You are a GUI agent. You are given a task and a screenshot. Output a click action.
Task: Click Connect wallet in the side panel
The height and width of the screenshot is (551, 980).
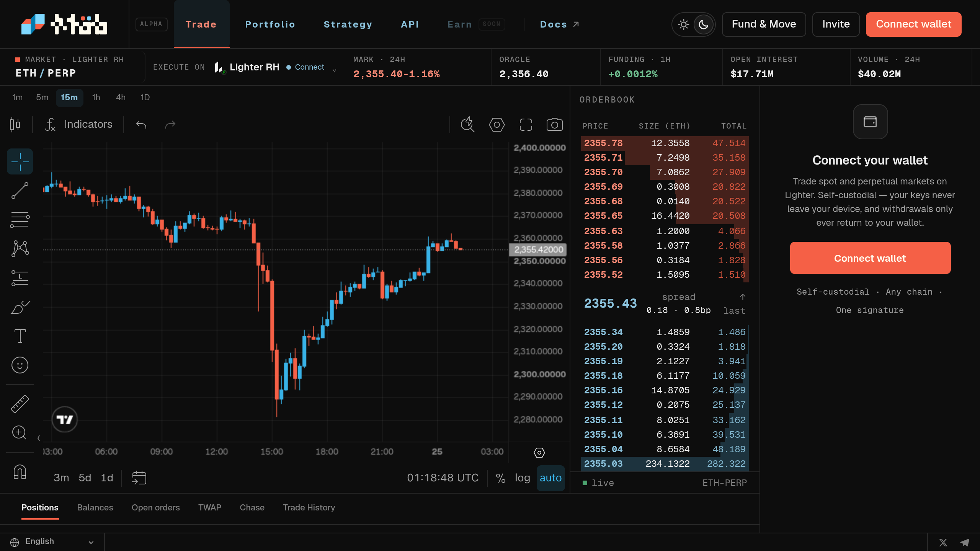(x=870, y=258)
